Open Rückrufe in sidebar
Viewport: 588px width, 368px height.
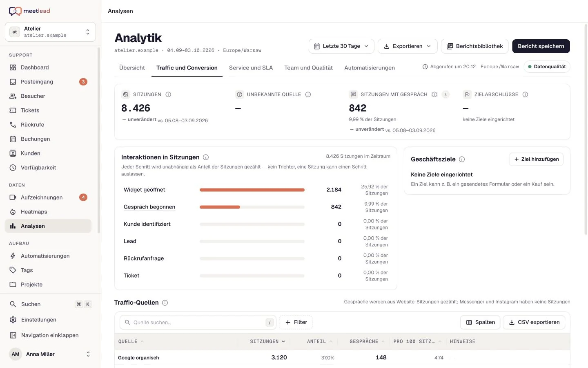click(x=48, y=125)
